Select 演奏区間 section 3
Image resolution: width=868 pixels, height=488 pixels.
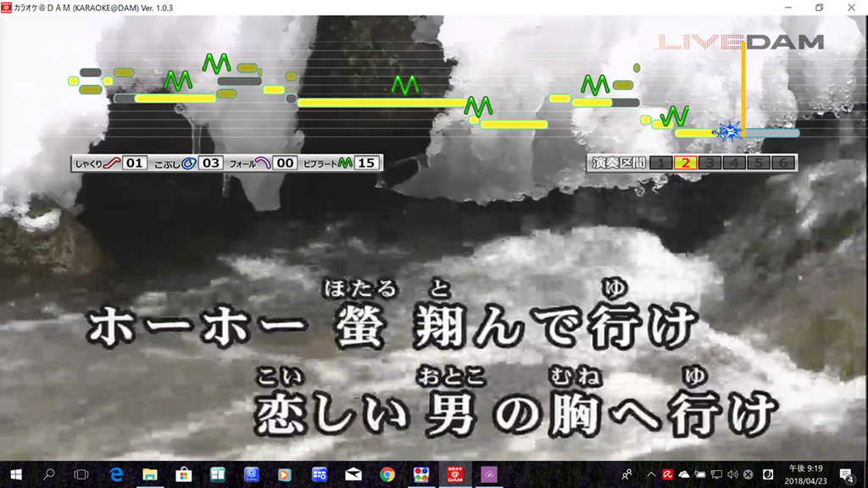[709, 163]
